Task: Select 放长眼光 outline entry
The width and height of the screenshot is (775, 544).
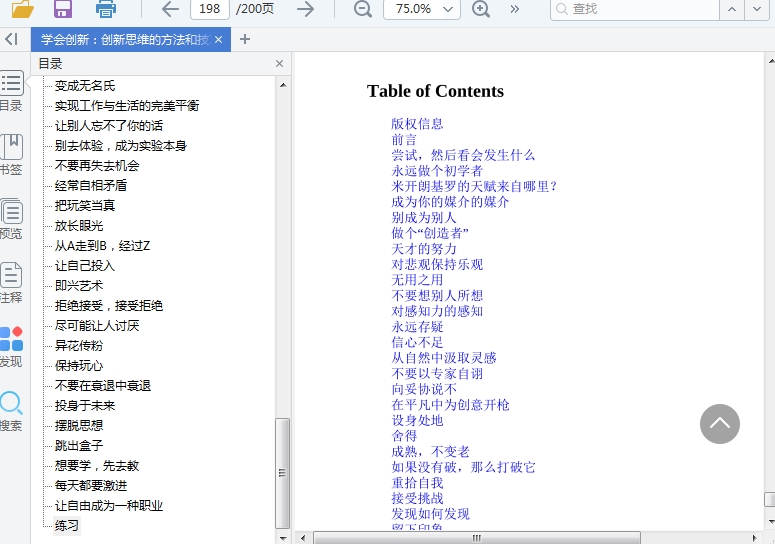Action: click(79, 225)
